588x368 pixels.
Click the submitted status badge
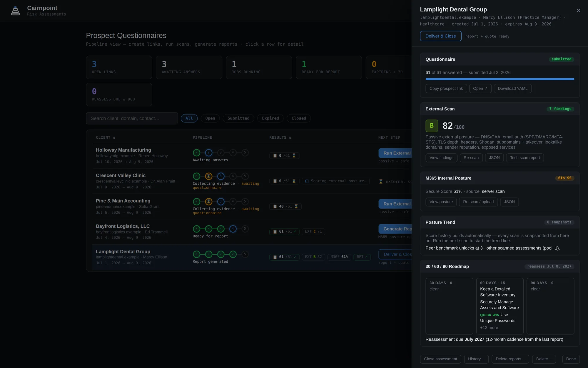click(561, 59)
